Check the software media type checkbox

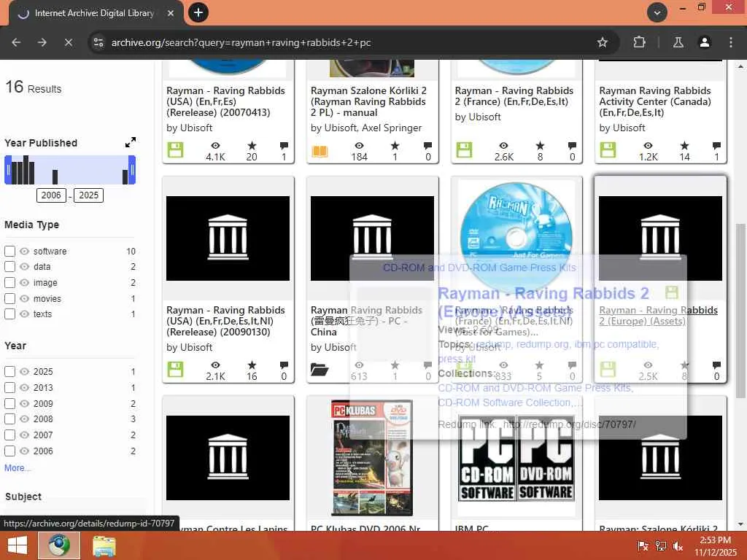click(9, 251)
